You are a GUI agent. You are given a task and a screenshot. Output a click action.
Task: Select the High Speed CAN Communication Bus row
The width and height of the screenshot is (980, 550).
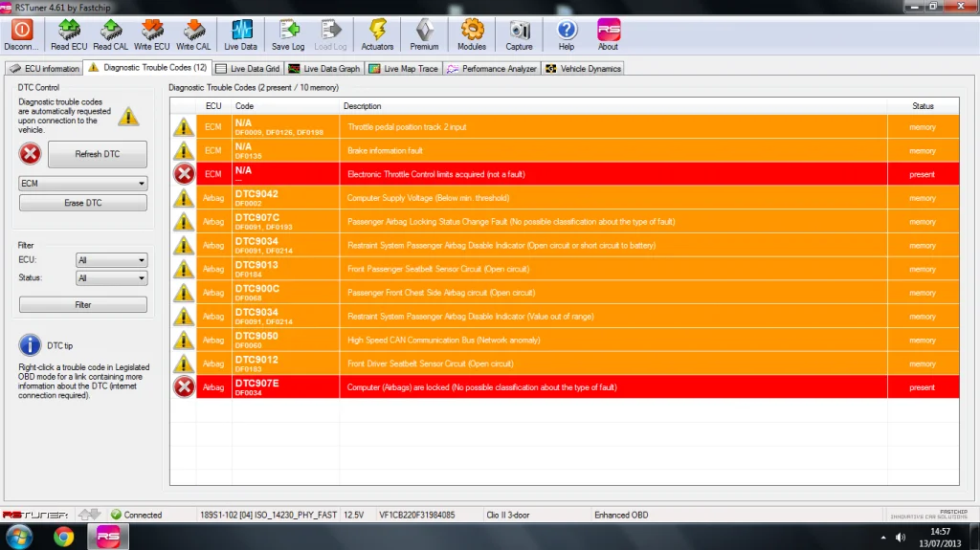[565, 340]
